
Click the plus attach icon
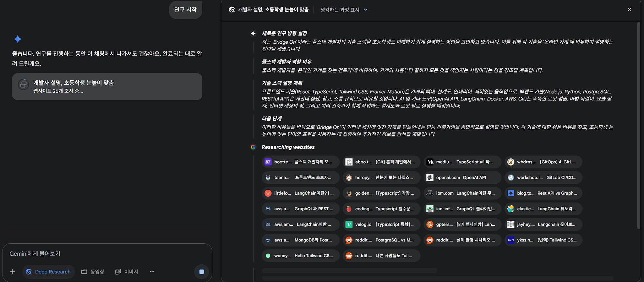point(12,272)
